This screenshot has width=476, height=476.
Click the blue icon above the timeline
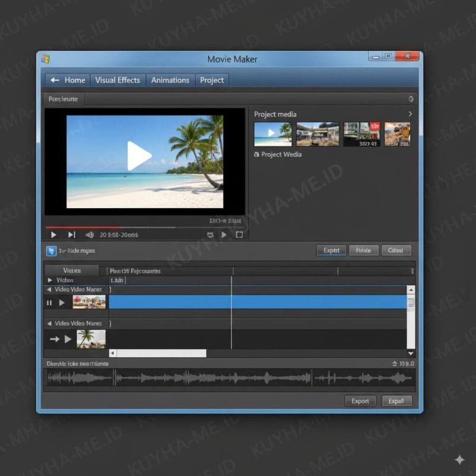tap(51, 251)
